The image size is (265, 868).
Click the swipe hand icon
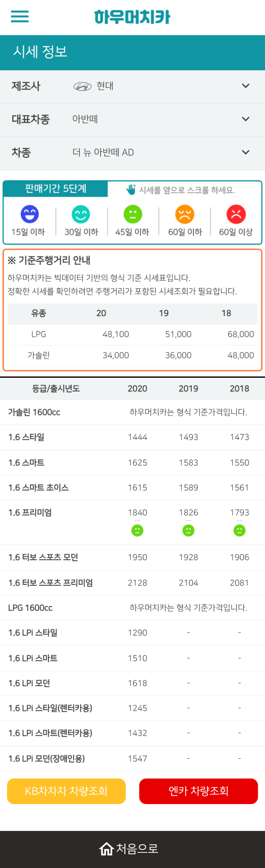point(131,189)
